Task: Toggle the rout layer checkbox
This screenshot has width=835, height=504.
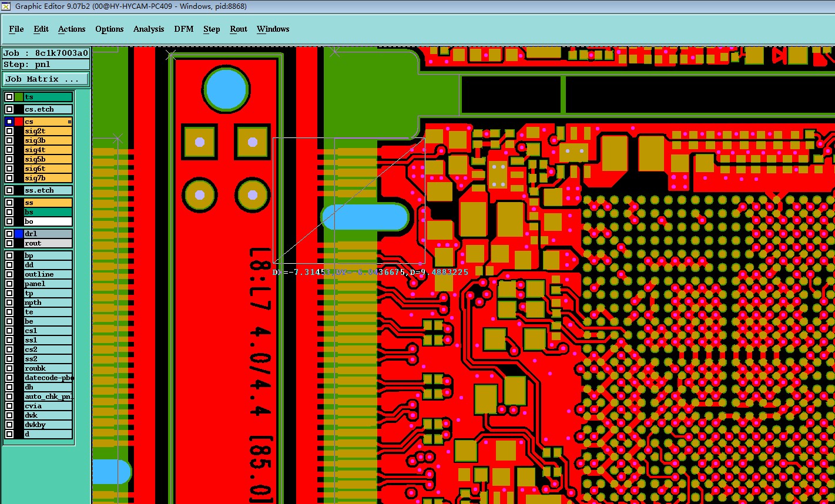Action: pos(9,243)
